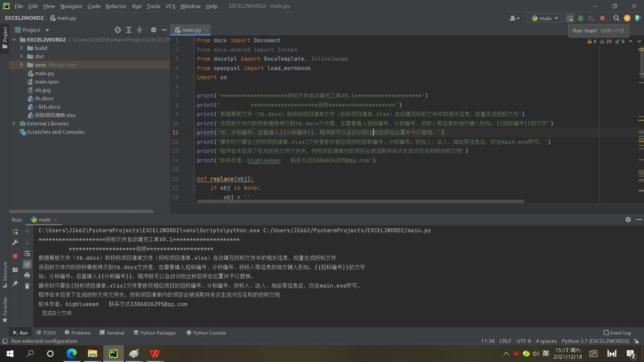
Task: Hide the Run tool window
Action: click(639, 220)
